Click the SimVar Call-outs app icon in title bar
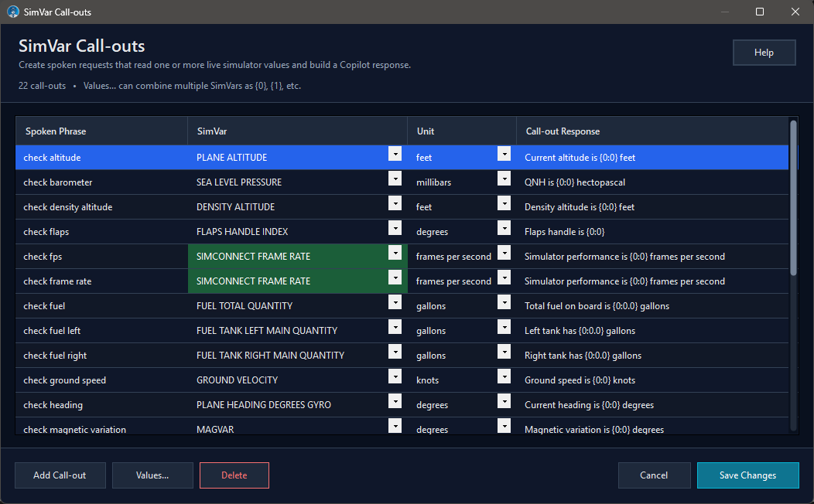The width and height of the screenshot is (814, 504). (x=13, y=12)
